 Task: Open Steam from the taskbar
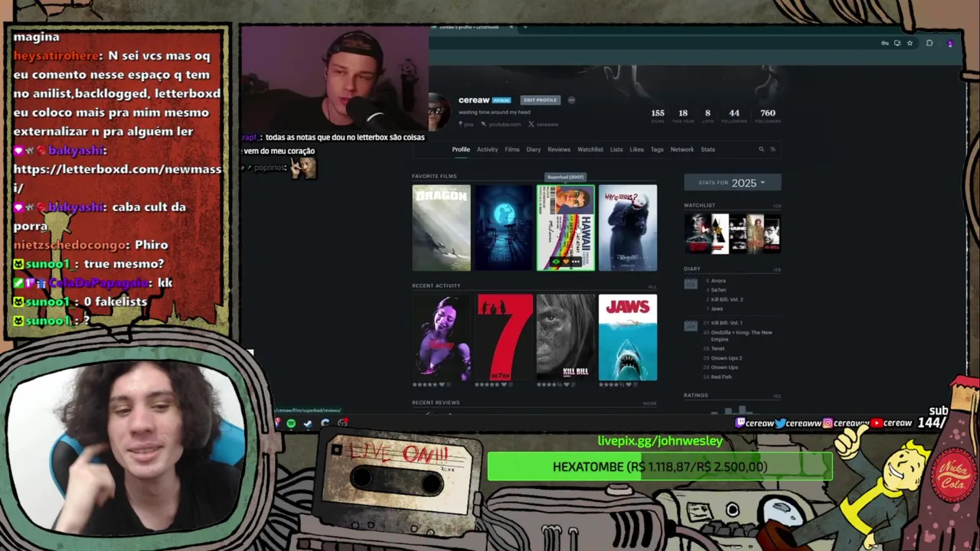(x=308, y=423)
